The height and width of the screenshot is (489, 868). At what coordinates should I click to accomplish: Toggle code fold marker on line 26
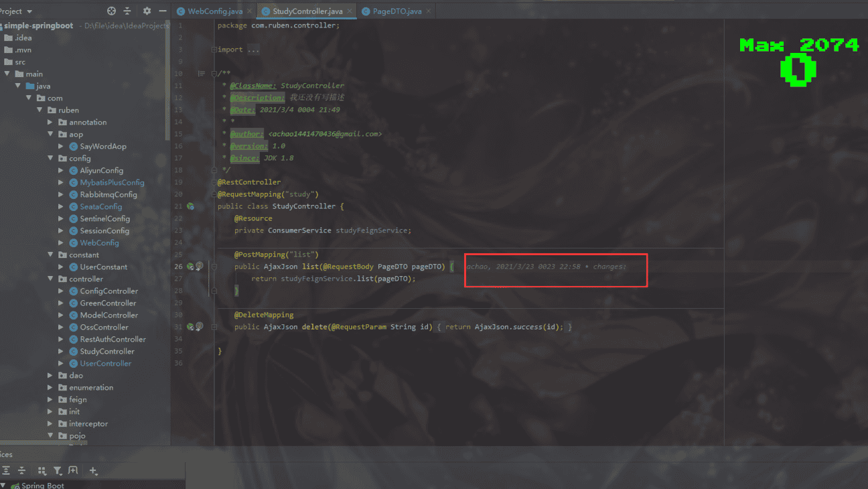click(214, 267)
